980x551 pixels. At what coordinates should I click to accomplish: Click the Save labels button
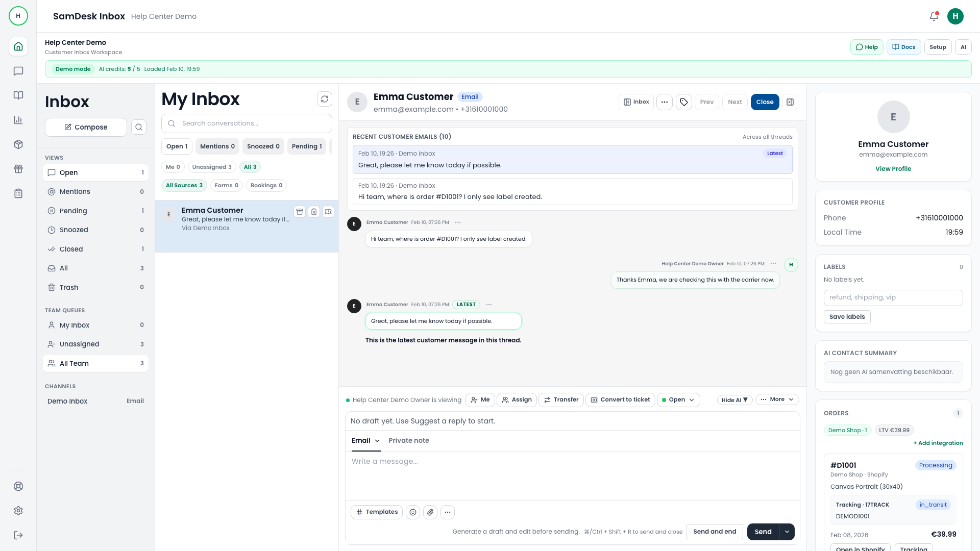point(847,316)
